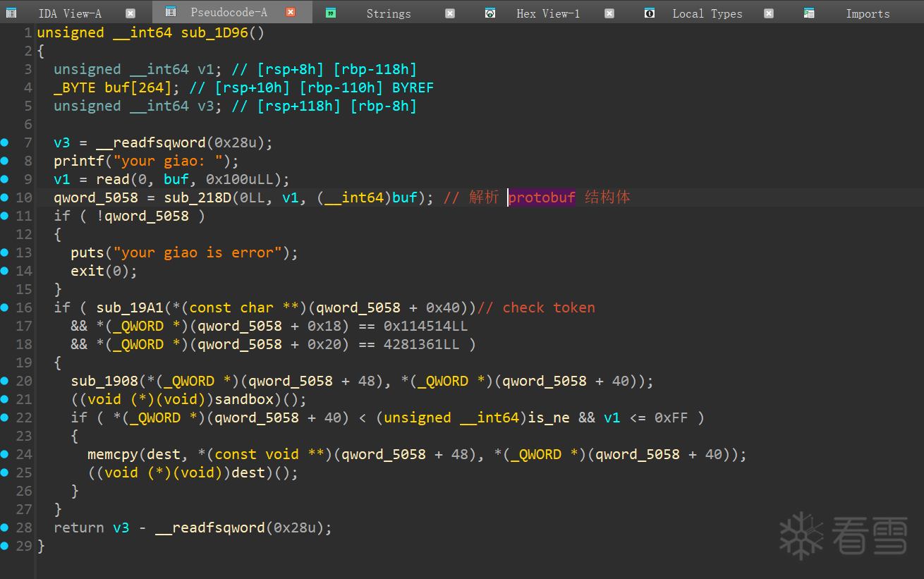Toggle the breakpoint dot on the return line
The width and height of the screenshot is (924, 579).
coord(5,528)
